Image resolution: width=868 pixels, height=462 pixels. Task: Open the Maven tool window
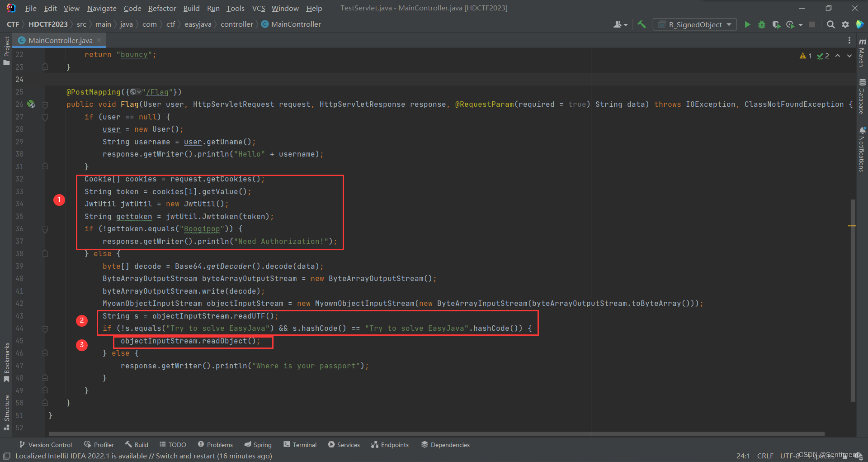click(862, 52)
